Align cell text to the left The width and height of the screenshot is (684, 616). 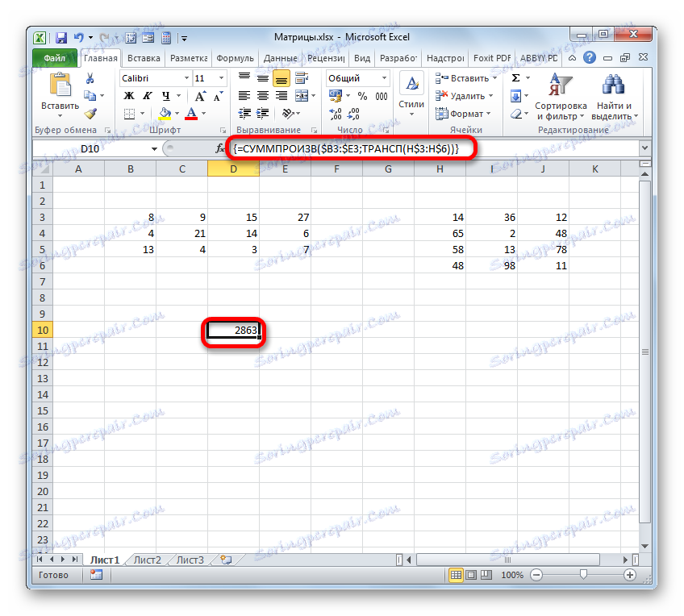(244, 96)
